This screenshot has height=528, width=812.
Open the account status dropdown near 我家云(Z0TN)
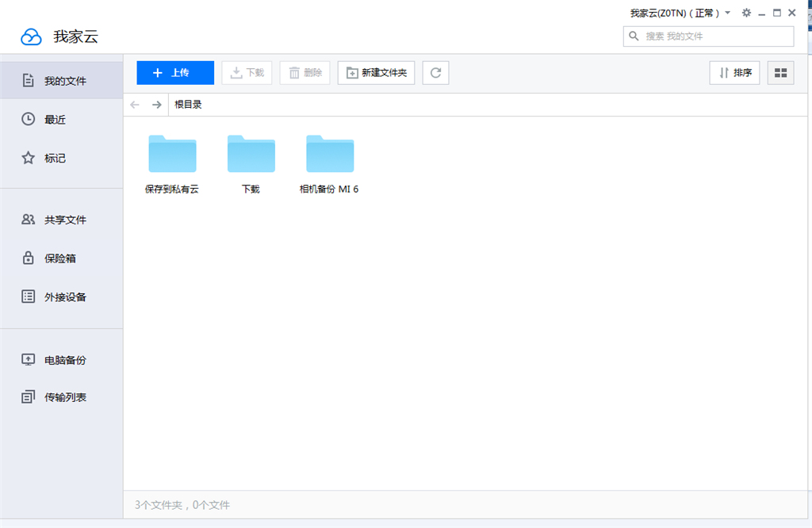pos(727,13)
